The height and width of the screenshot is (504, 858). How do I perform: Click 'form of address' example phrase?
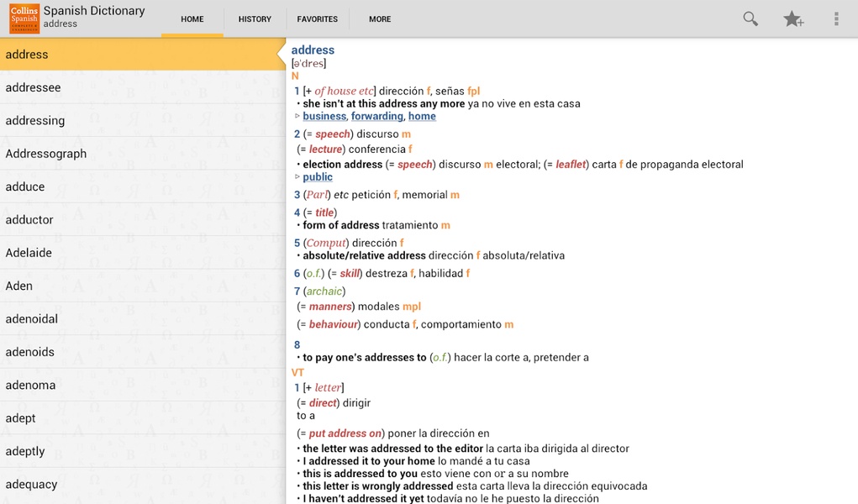point(341,225)
